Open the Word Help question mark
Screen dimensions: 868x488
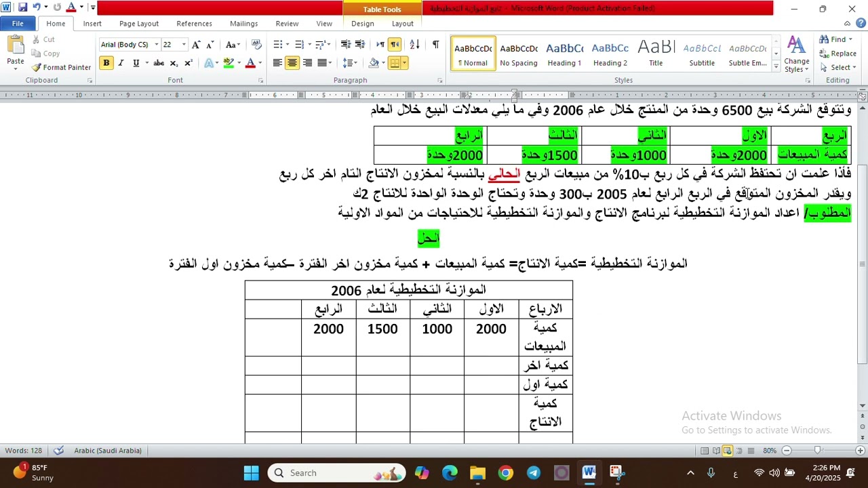click(861, 23)
